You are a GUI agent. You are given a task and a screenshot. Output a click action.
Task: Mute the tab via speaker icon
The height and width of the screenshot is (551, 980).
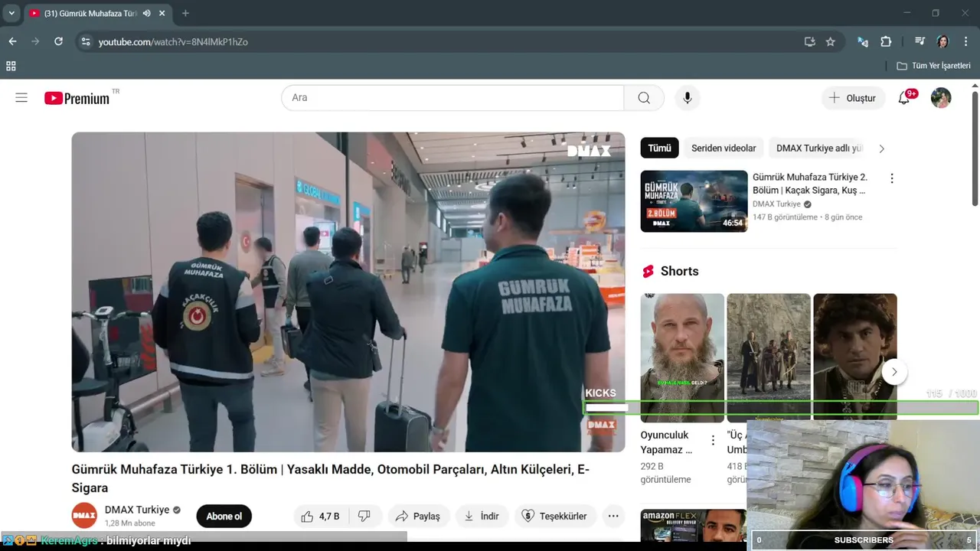point(146,13)
